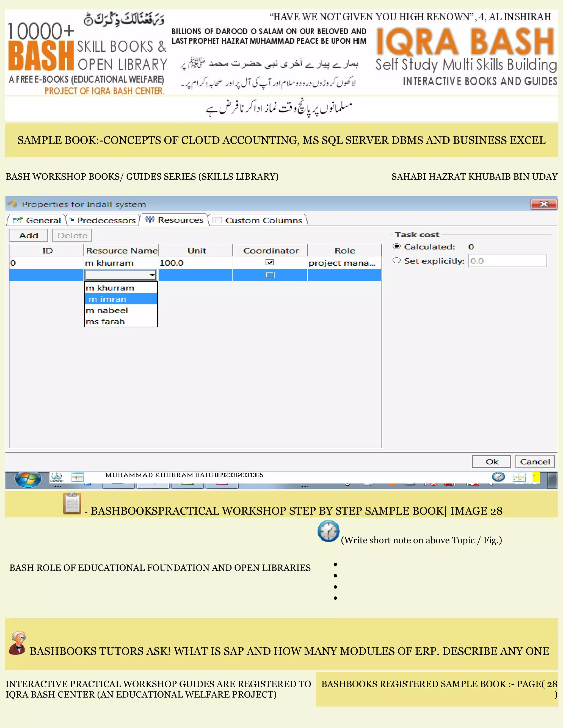Toggle the Resource Name combo box arrow
563x728 pixels.
coord(152,275)
